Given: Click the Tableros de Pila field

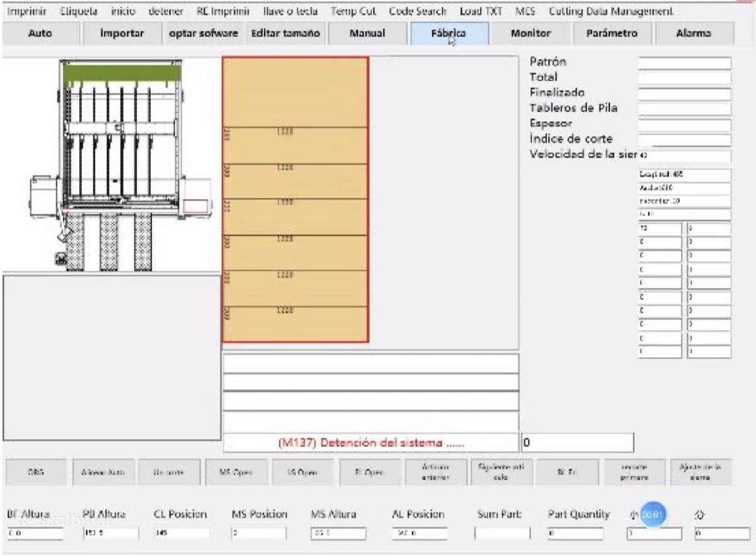Looking at the screenshot, I should pos(684,109).
